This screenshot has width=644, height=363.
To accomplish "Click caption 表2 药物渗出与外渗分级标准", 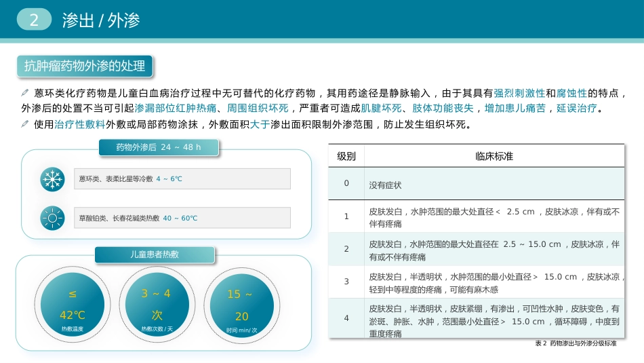I will click(x=576, y=343).
